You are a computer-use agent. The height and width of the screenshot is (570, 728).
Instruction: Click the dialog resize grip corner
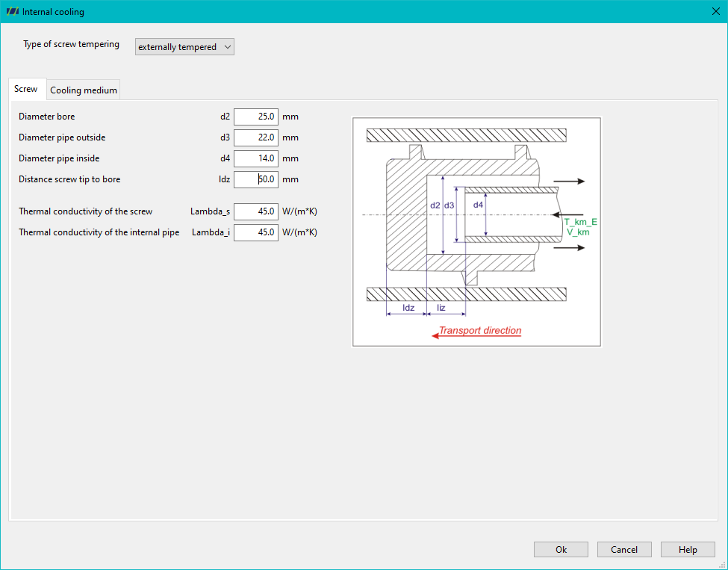723,565
